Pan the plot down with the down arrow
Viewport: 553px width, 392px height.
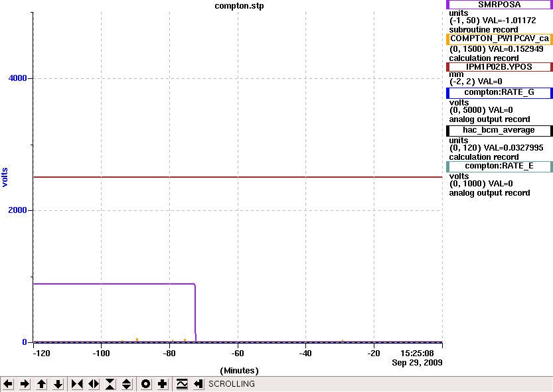[x=58, y=384]
